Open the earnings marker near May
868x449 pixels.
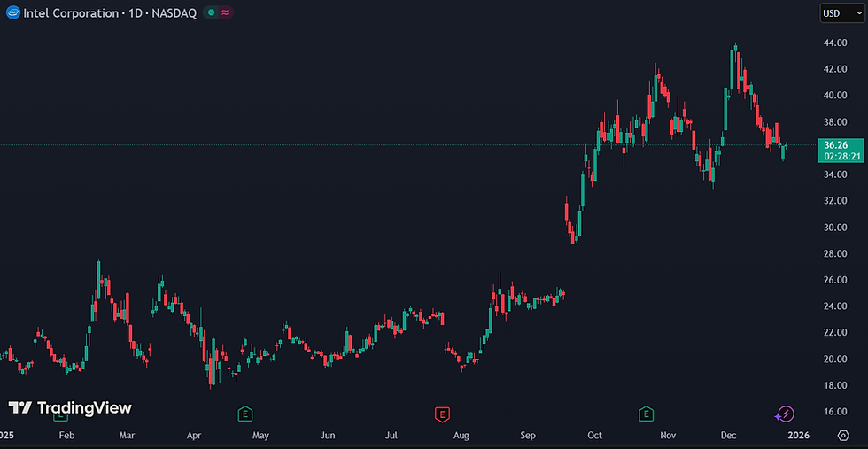pyautogui.click(x=245, y=414)
